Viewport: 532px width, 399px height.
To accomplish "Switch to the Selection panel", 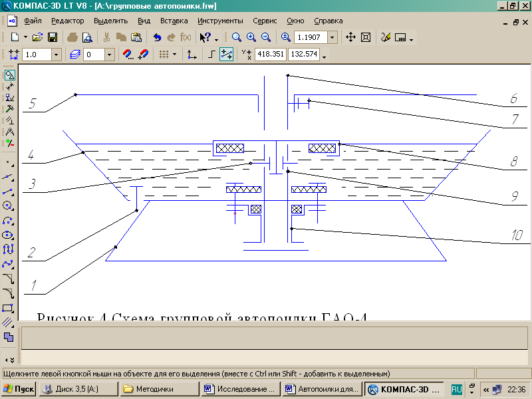I will point(9,143).
